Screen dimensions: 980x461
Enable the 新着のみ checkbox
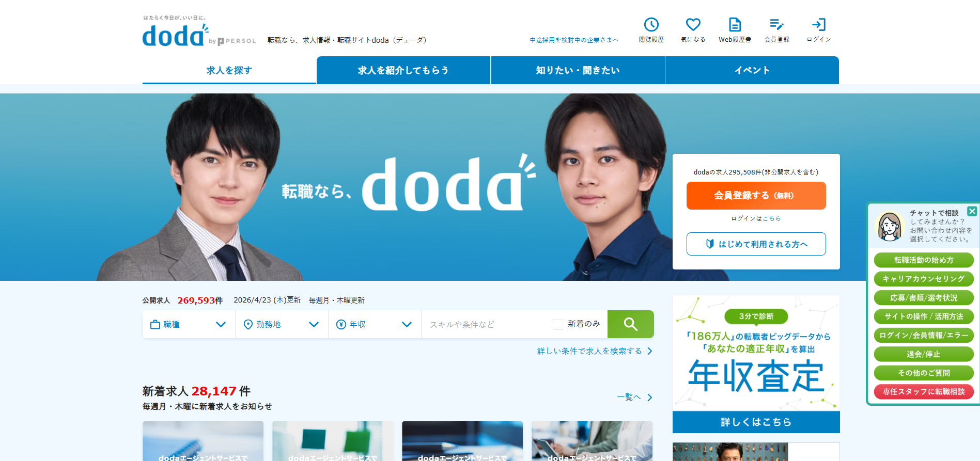click(557, 324)
